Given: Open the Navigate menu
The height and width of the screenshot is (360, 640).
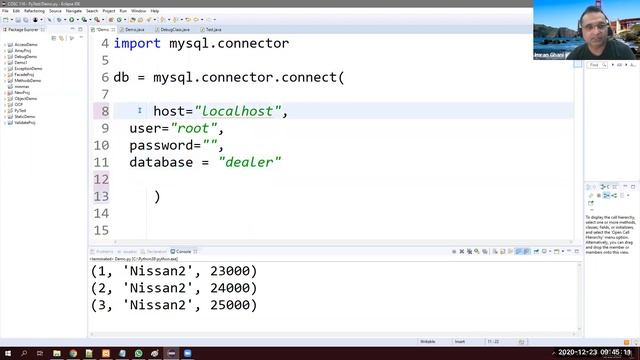Looking at the screenshot, I should pos(74,11).
